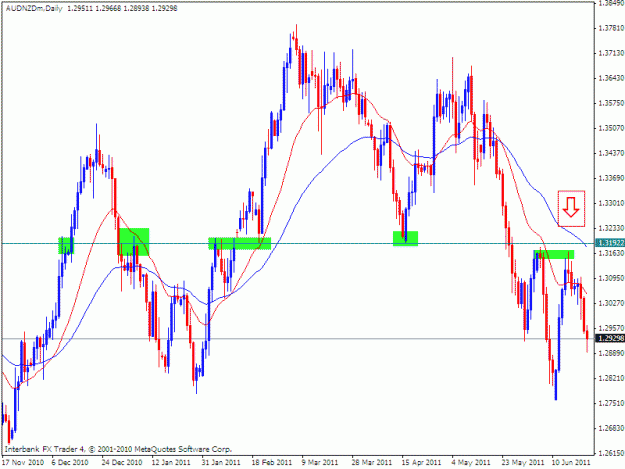
Task: Click the 1.36430 price axis label
Action: click(x=611, y=78)
